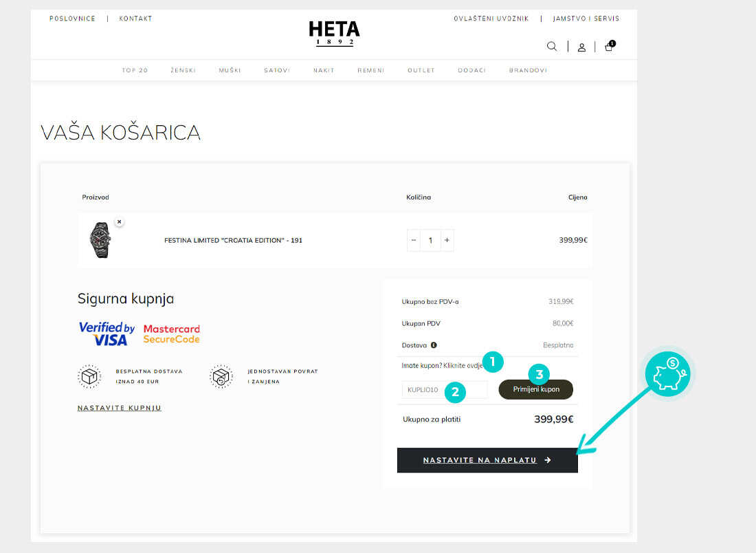
Task: Click the 'Besplatno' delivery value
Action: pyautogui.click(x=558, y=345)
